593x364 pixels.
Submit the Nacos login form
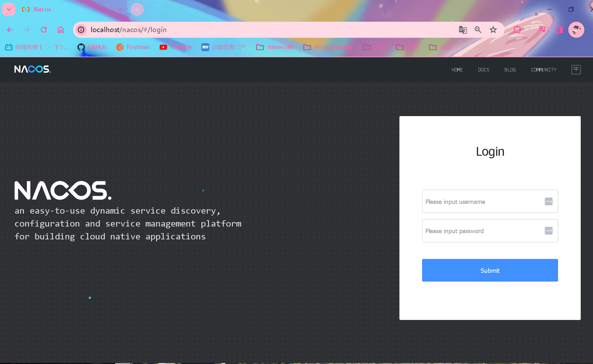coord(490,270)
